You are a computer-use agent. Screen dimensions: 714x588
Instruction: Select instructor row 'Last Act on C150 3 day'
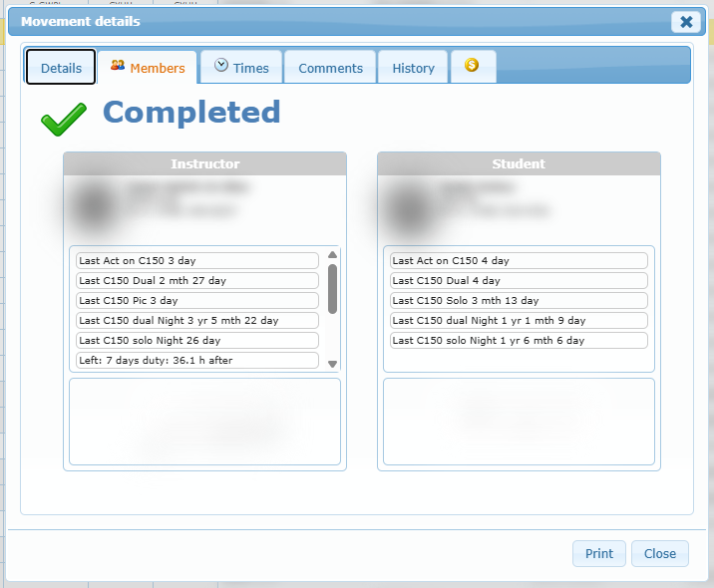[197, 261]
